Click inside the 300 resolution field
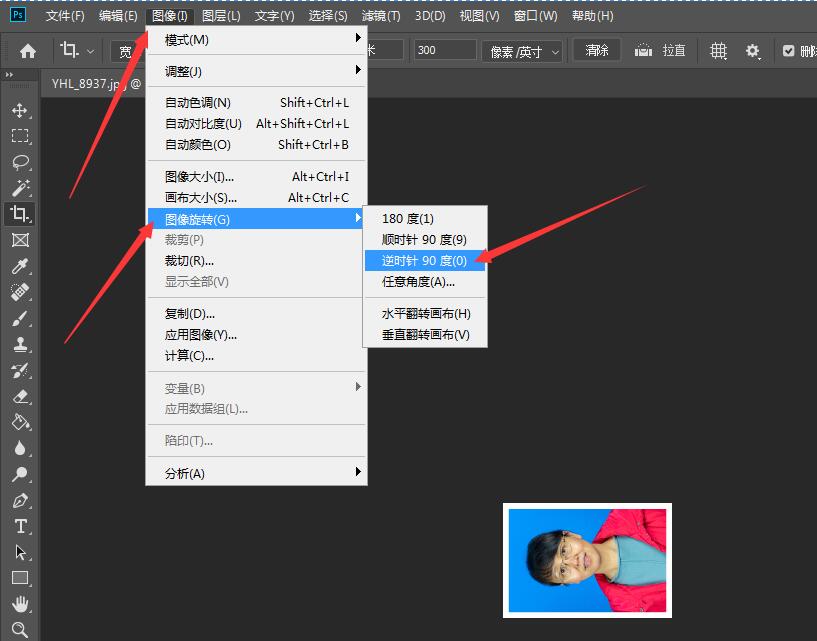817x641 pixels. click(444, 50)
